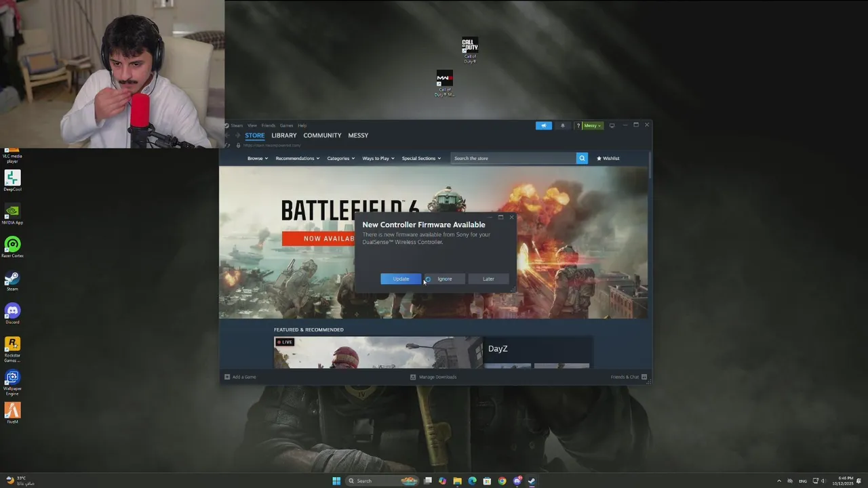
Task: Open the Friends menu
Action: point(269,125)
